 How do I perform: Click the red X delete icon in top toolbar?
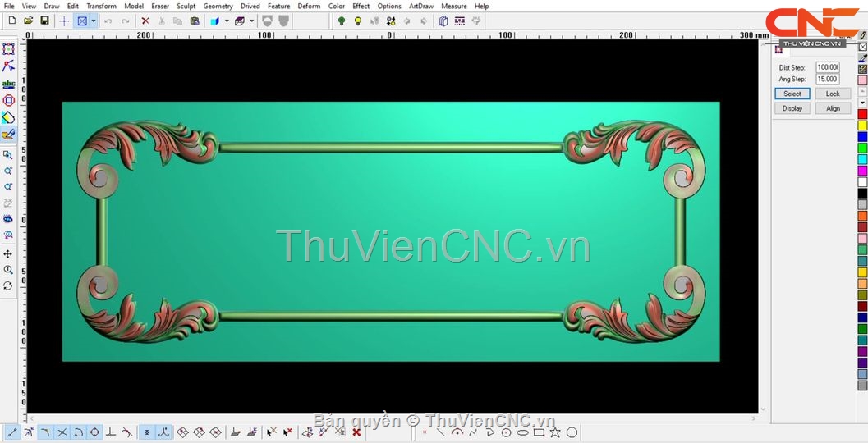[x=145, y=21]
